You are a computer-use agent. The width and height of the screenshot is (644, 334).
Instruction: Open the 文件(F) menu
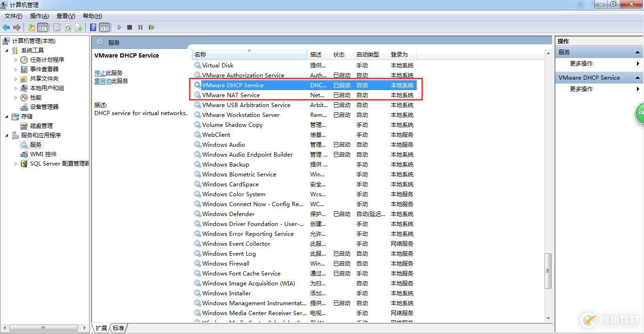click(x=13, y=16)
